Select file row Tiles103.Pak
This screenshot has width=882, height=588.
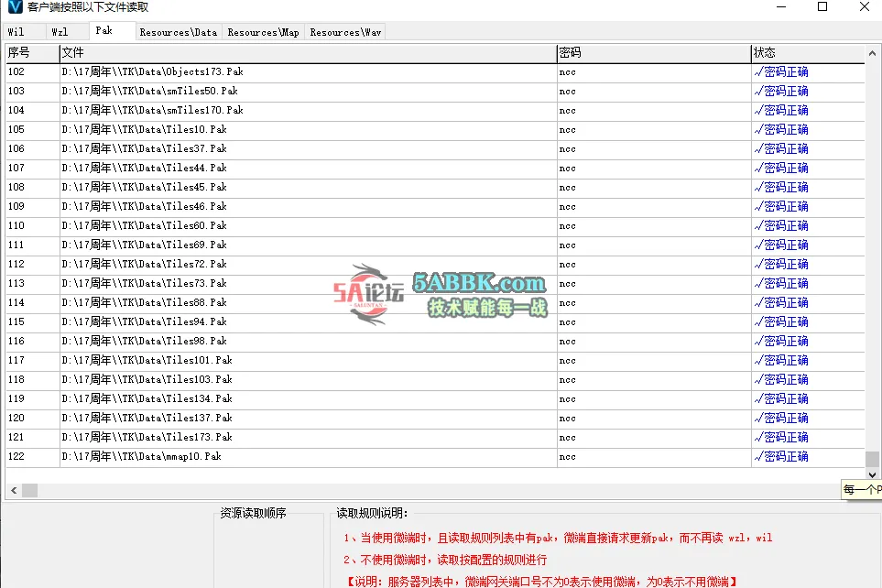pos(435,379)
